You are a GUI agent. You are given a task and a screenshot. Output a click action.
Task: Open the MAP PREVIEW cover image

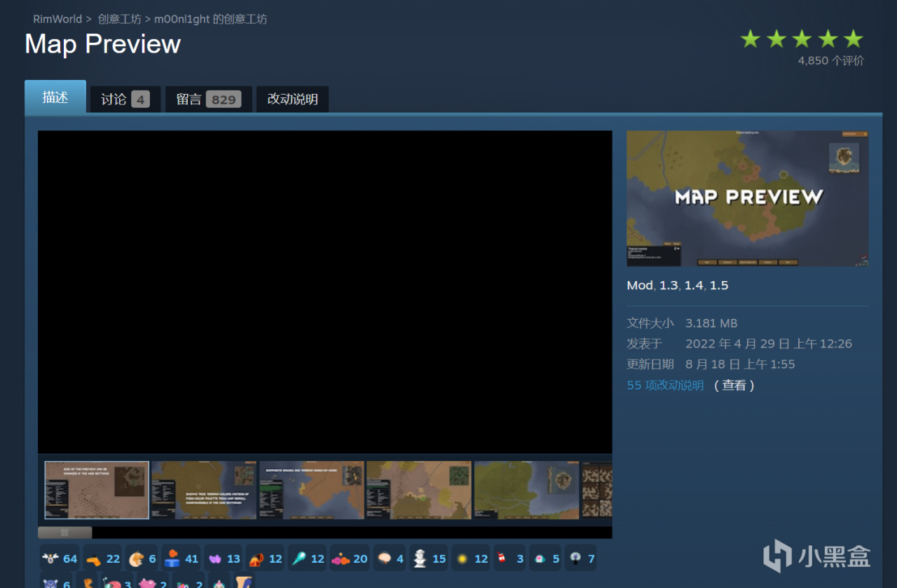[747, 198]
